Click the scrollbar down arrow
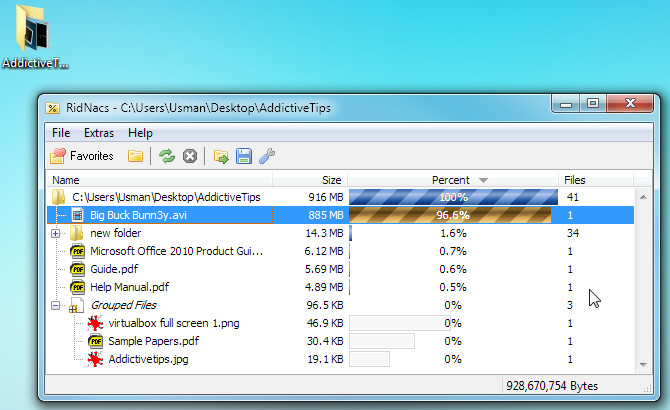This screenshot has width=670, height=410. point(643,365)
